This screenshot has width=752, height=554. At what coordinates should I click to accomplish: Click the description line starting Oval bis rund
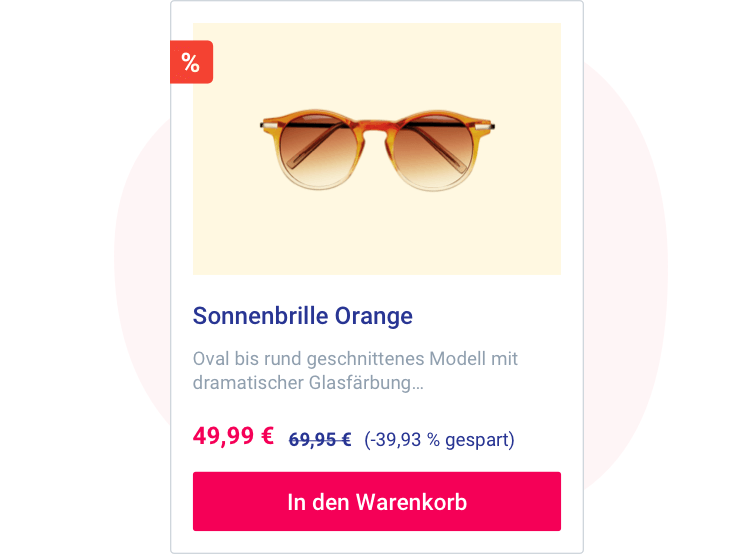pos(355,359)
